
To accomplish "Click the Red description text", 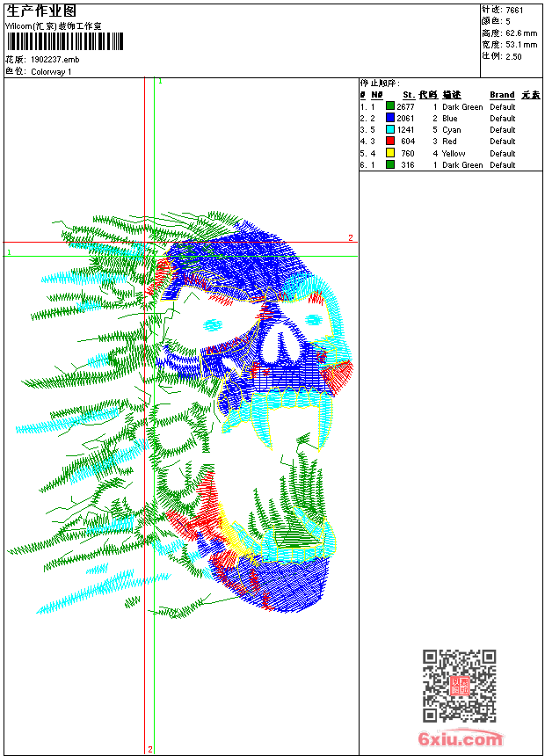I will click(449, 142).
